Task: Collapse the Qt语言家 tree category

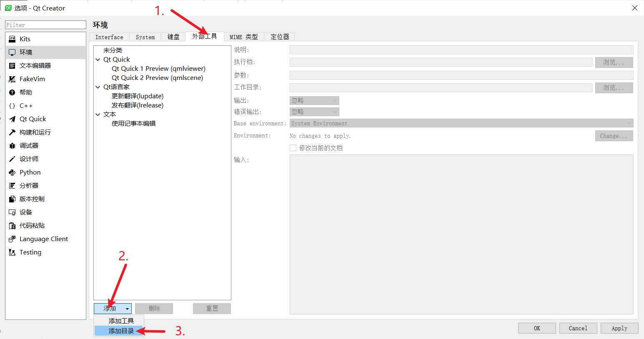Action: [x=98, y=87]
